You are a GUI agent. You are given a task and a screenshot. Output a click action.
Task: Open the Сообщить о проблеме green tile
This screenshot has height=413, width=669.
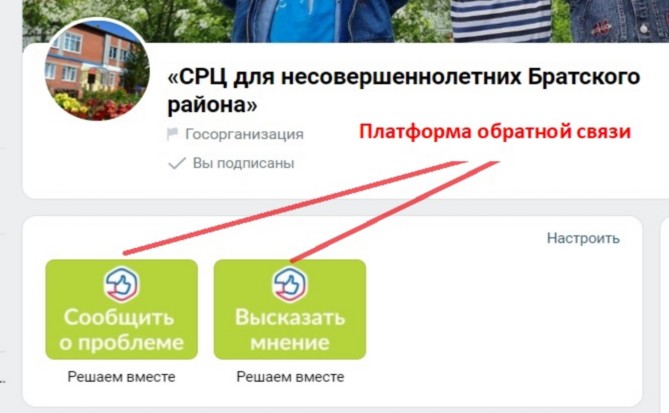click(x=122, y=309)
